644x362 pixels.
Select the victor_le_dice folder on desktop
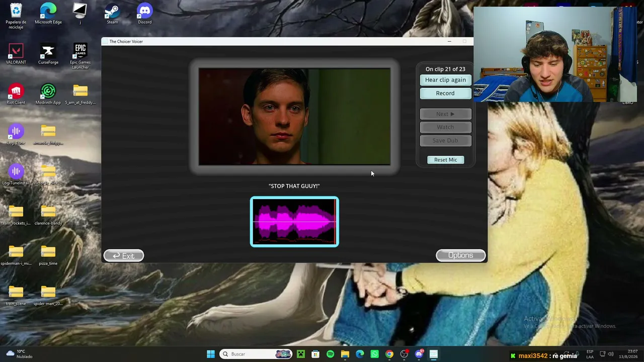(x=48, y=174)
